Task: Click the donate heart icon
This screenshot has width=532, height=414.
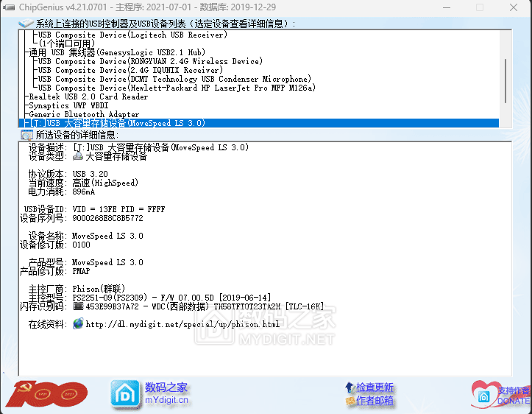Action: (x=484, y=394)
